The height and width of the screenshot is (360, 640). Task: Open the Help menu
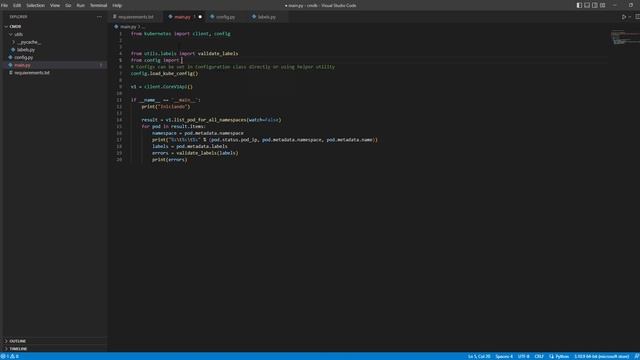(117, 6)
